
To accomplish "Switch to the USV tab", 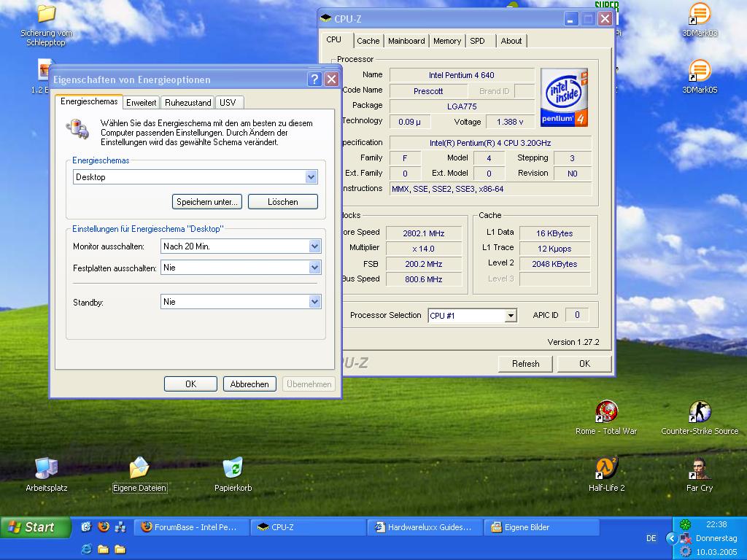I will coord(228,102).
